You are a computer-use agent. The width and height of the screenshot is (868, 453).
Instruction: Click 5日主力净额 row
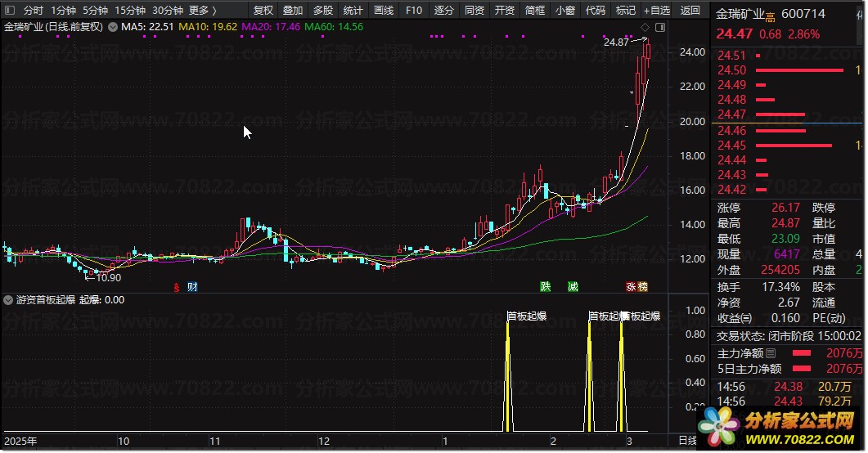point(789,369)
